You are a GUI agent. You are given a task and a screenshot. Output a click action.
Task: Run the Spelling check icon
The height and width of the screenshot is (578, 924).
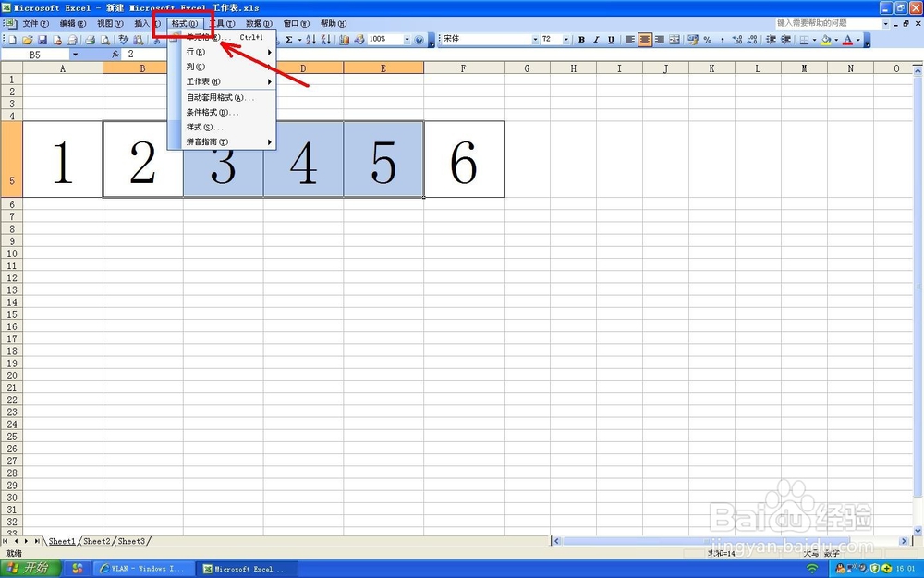tap(123, 40)
